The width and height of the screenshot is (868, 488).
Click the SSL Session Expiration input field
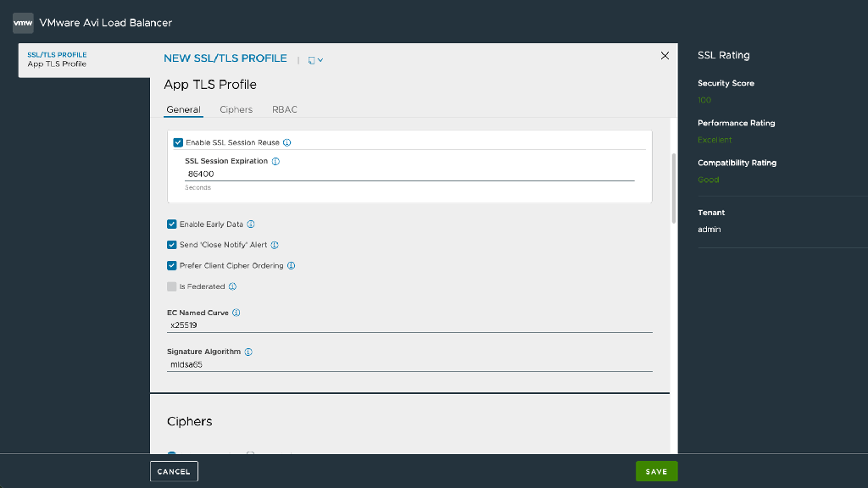coord(409,175)
